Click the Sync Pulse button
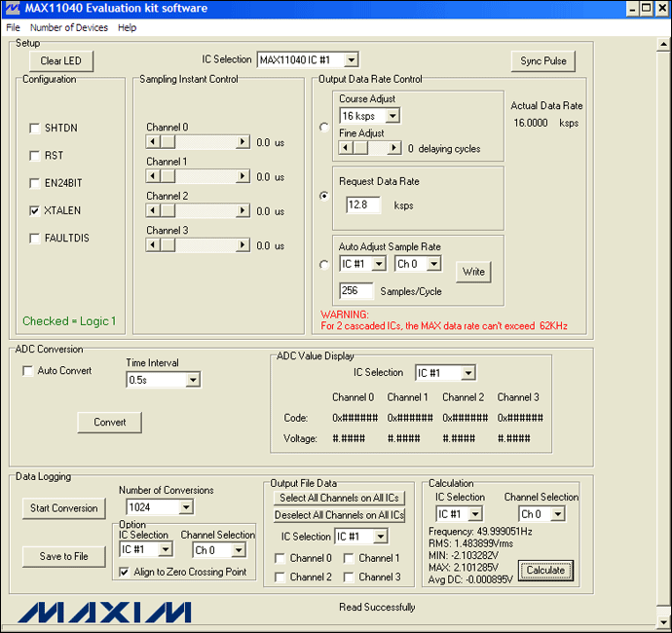The height and width of the screenshot is (633, 672). coord(542,61)
